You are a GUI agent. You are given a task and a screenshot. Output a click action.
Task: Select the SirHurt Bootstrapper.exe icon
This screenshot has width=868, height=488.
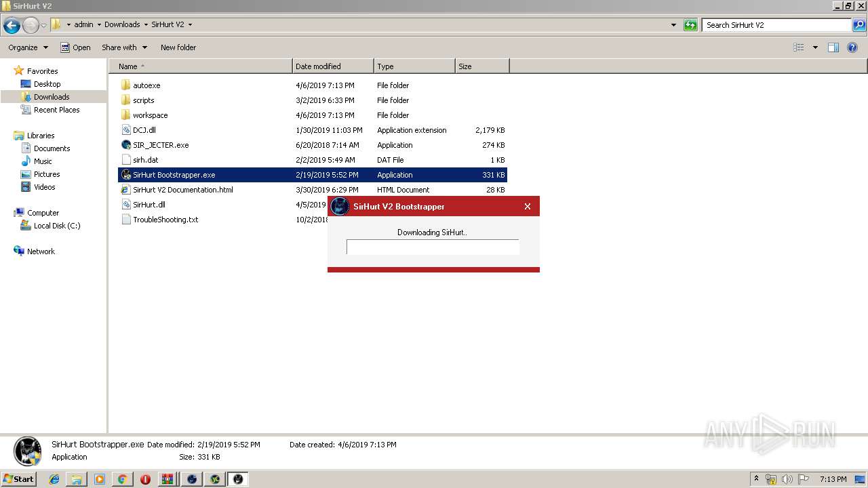125,175
